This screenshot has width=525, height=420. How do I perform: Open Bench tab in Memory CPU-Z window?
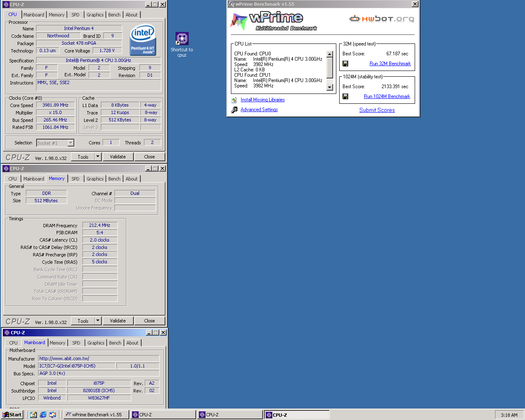(x=114, y=179)
